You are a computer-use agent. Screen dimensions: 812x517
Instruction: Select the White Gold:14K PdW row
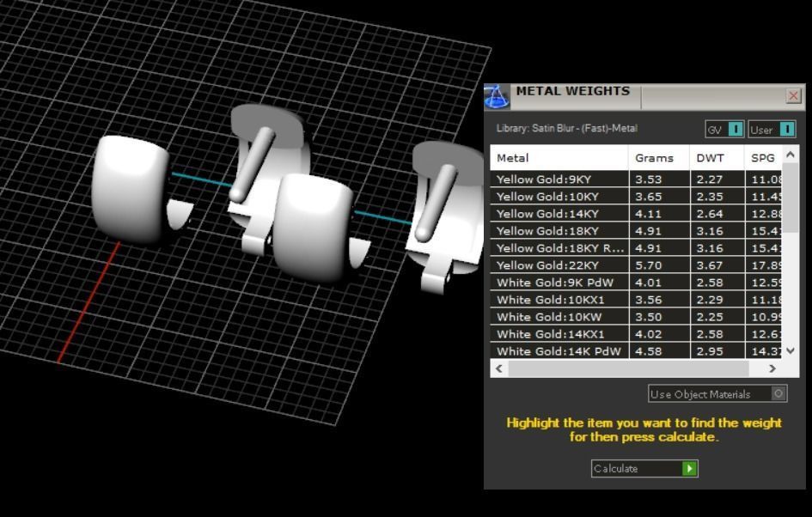(x=637, y=351)
